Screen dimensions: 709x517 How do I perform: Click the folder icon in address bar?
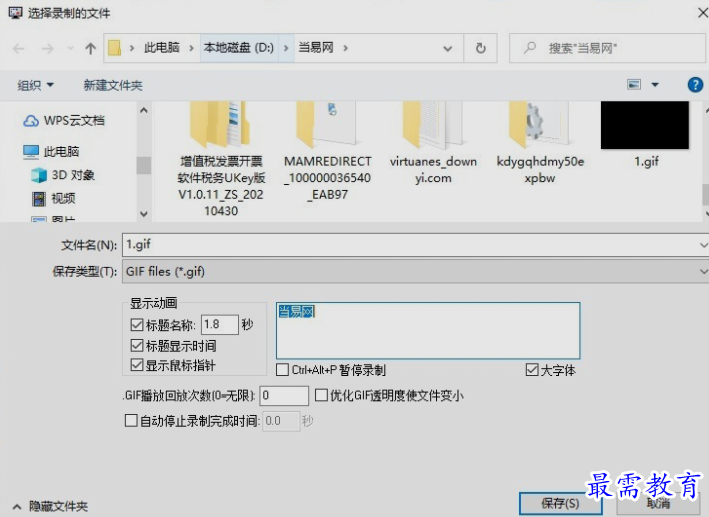coord(115,48)
